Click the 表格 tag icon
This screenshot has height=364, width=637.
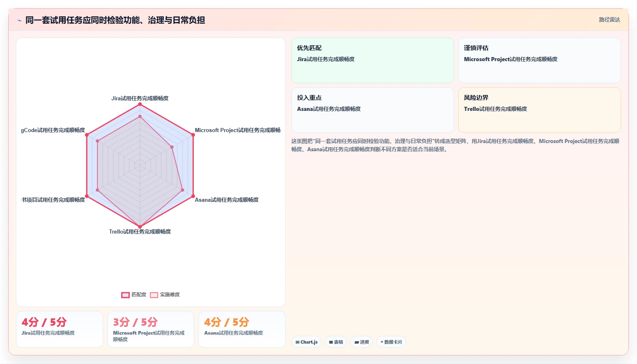coord(331,342)
